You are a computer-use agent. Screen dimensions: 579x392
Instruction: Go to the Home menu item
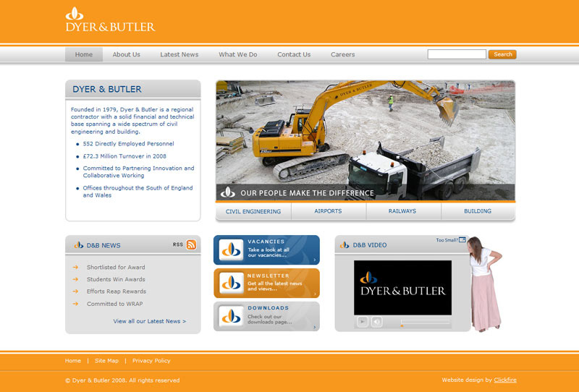point(84,55)
